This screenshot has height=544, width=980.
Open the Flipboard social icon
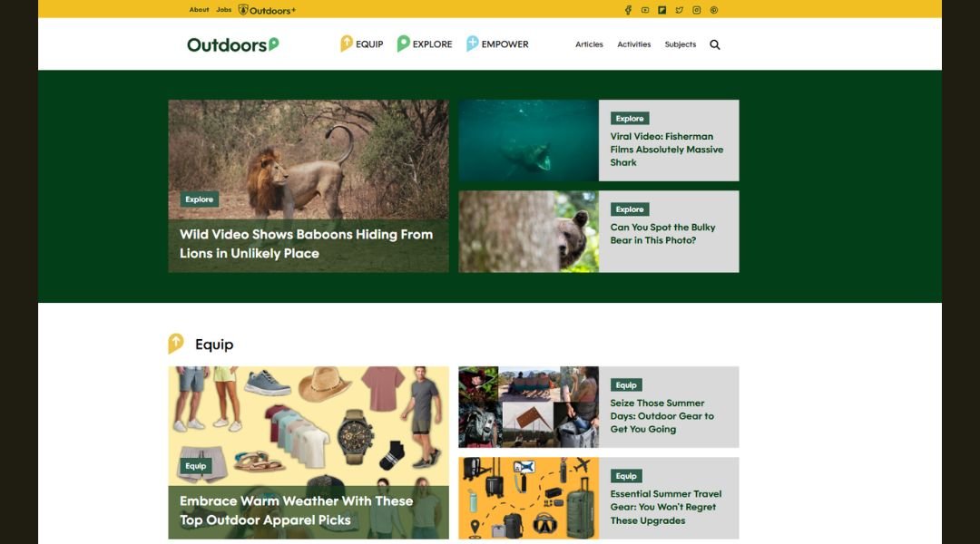(661, 10)
